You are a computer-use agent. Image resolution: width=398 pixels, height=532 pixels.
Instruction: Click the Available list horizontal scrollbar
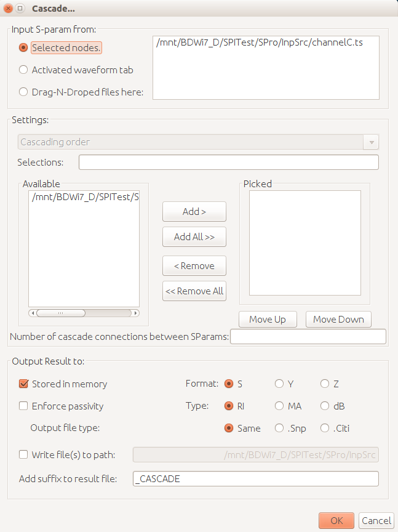[x=84, y=313]
